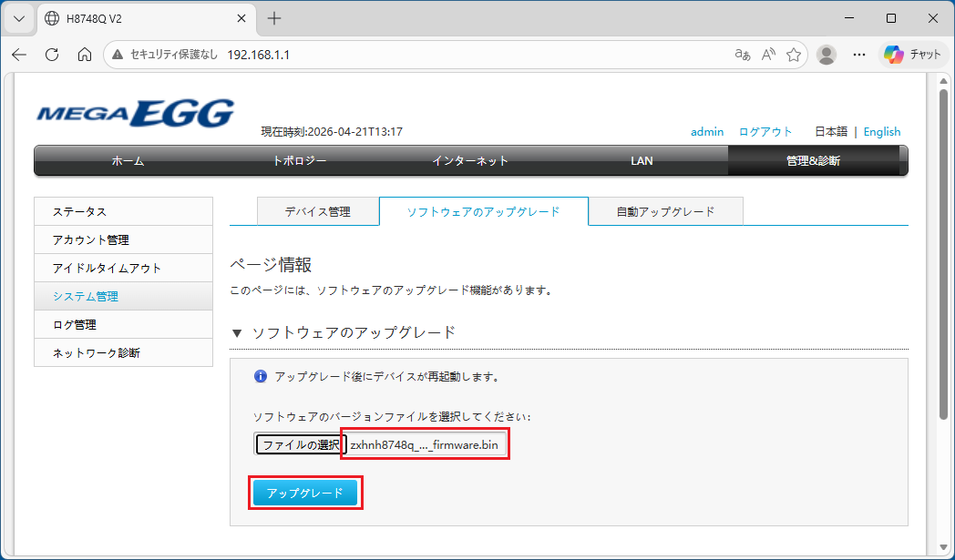
Task: Switch to the デバイス管理 tab
Action: (x=318, y=212)
